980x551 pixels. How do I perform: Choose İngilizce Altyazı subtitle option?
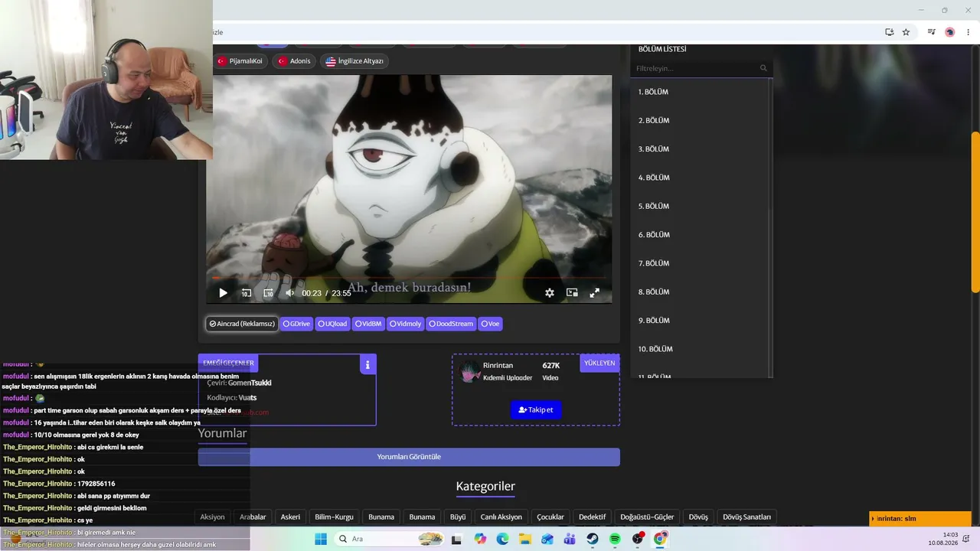tap(354, 61)
